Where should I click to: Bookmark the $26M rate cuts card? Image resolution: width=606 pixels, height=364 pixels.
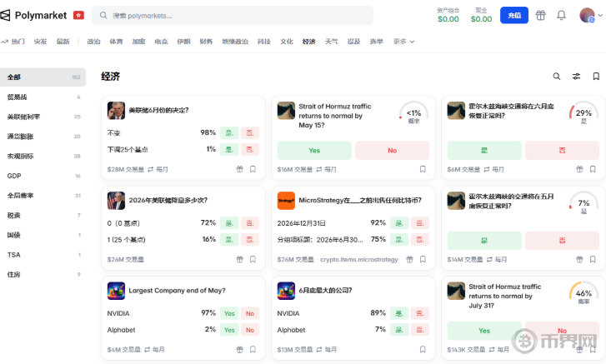click(253, 259)
